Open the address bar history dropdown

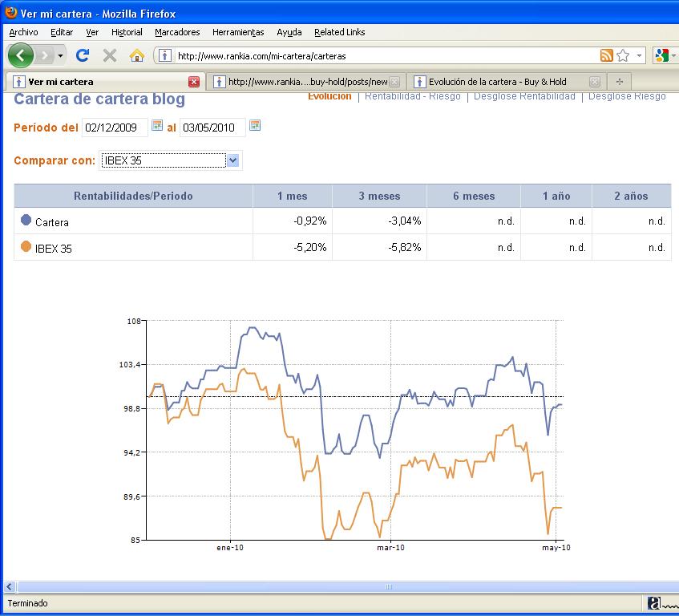pyautogui.click(x=639, y=56)
